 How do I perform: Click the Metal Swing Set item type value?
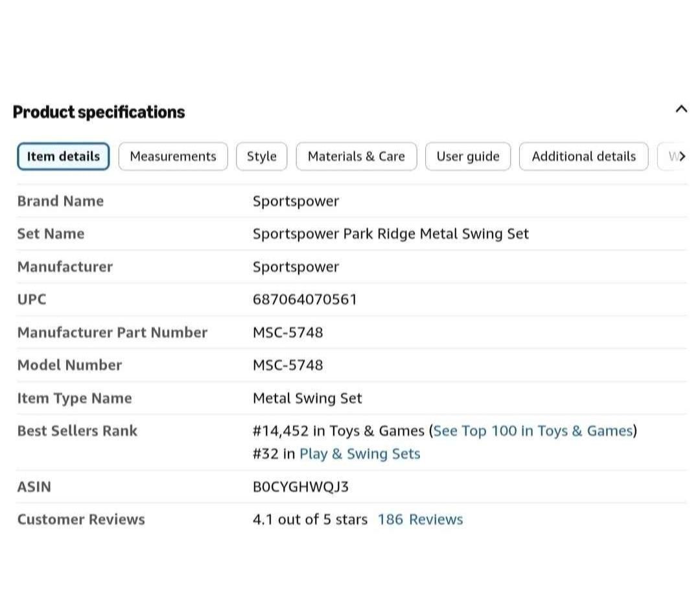click(x=308, y=398)
